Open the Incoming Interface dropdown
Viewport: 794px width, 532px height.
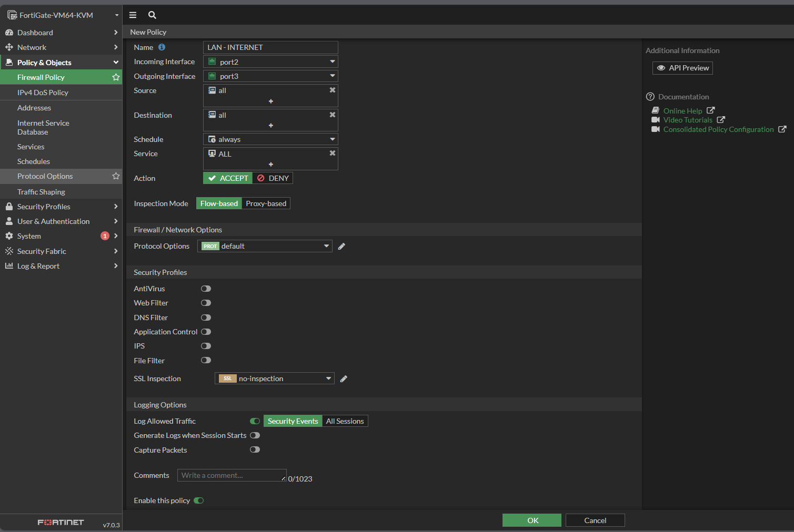coord(270,62)
